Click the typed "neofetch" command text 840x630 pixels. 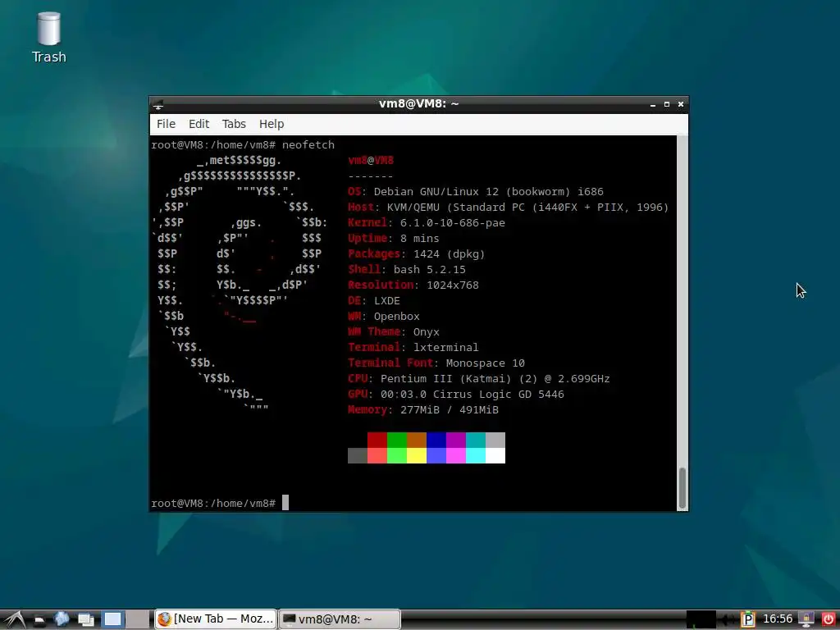click(x=308, y=144)
